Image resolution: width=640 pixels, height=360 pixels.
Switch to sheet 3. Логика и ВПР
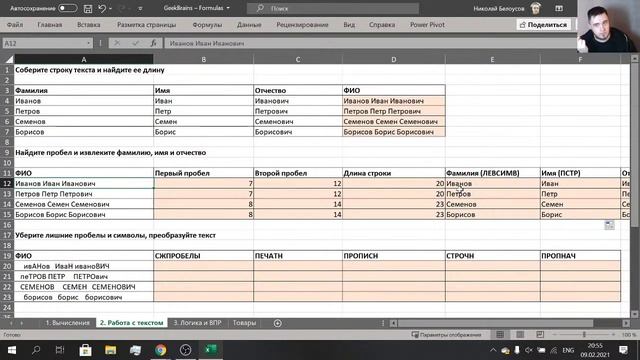click(197, 323)
